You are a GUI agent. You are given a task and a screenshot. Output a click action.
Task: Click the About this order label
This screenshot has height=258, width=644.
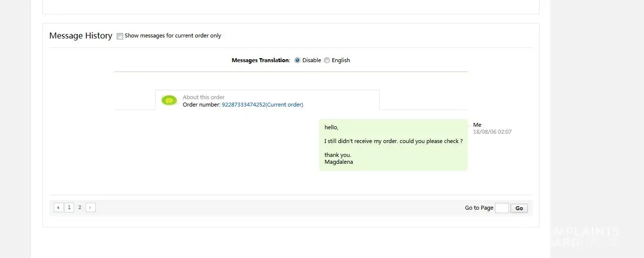203,97
